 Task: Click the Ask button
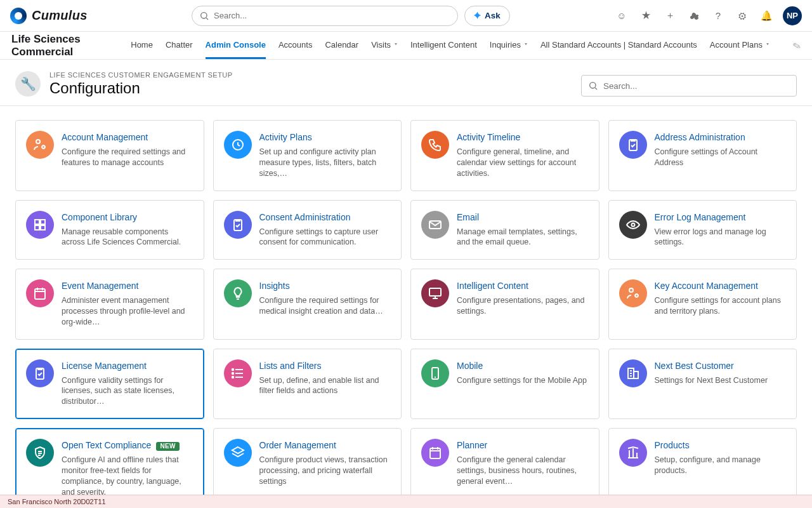(x=487, y=16)
